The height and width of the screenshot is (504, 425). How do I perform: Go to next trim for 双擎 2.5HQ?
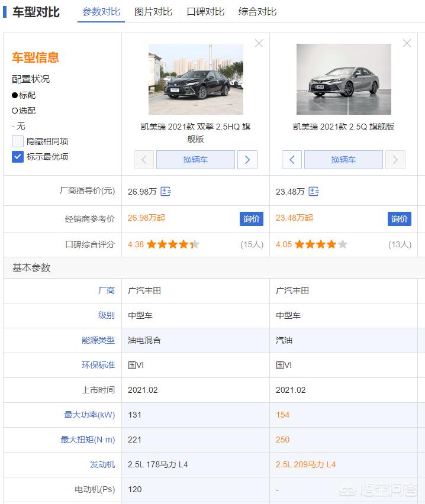247,160
